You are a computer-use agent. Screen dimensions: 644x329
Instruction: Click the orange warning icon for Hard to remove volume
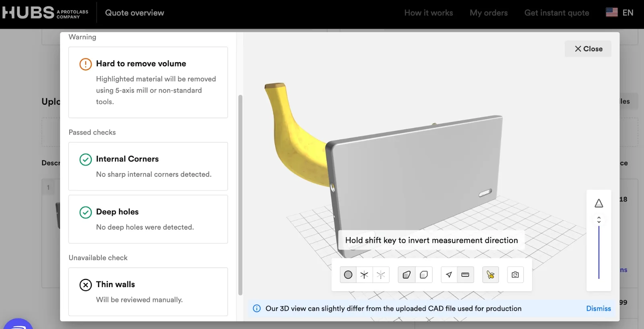click(86, 64)
